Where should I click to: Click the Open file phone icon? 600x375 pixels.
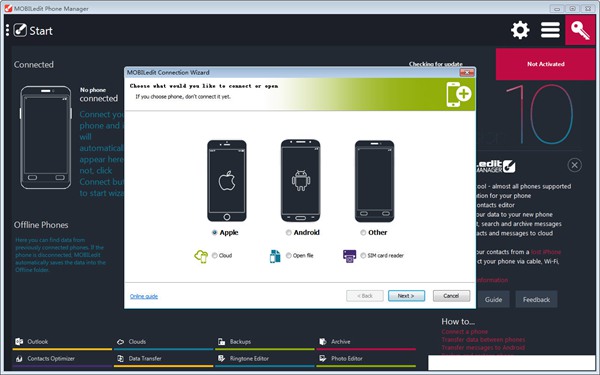tap(275, 256)
